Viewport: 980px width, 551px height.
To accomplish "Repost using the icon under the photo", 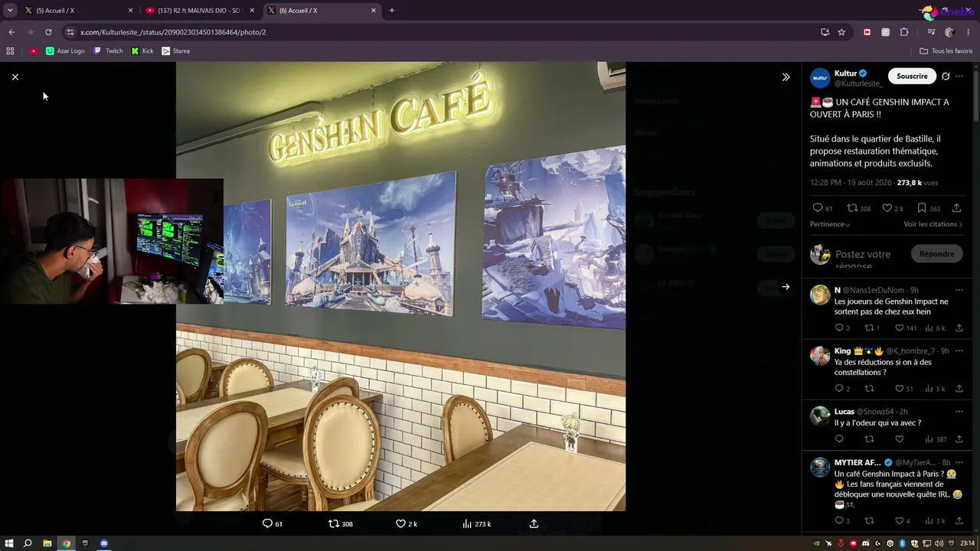I will (333, 523).
